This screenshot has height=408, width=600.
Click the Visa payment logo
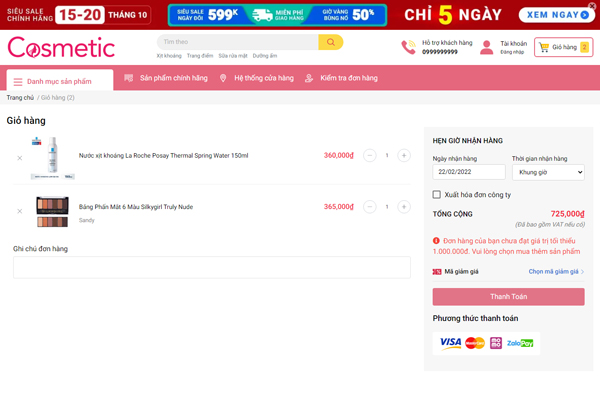click(450, 342)
